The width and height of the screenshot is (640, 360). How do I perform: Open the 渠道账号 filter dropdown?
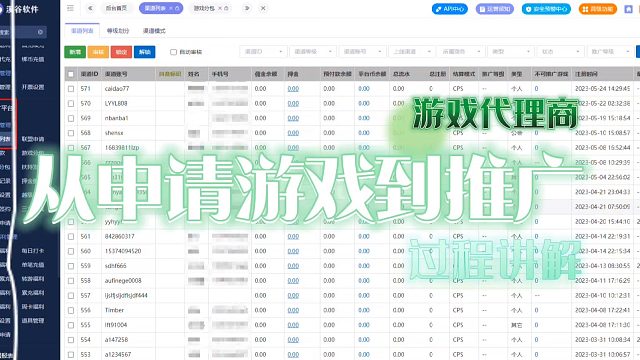(x=362, y=52)
